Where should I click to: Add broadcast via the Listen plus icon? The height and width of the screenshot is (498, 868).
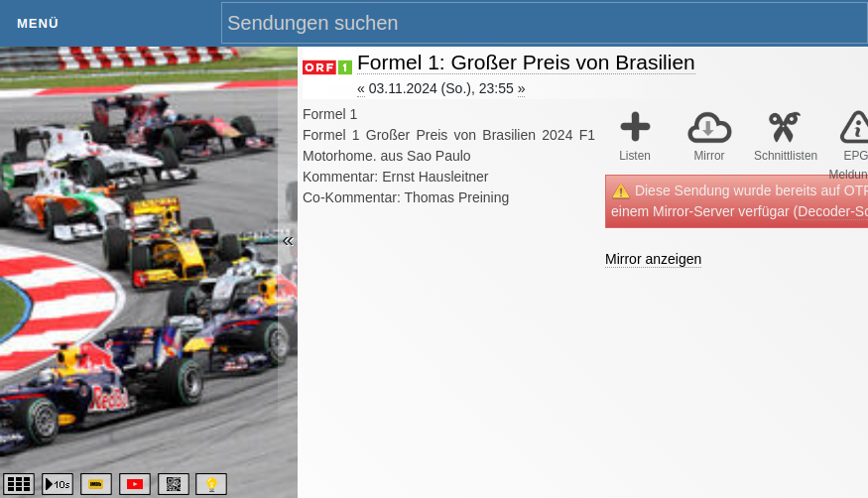pos(635,127)
